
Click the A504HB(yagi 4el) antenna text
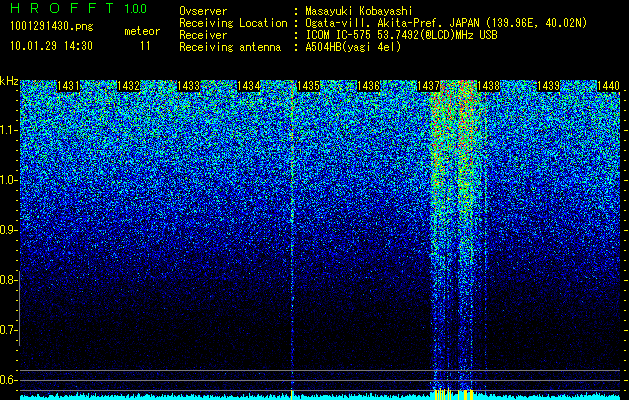point(353,47)
